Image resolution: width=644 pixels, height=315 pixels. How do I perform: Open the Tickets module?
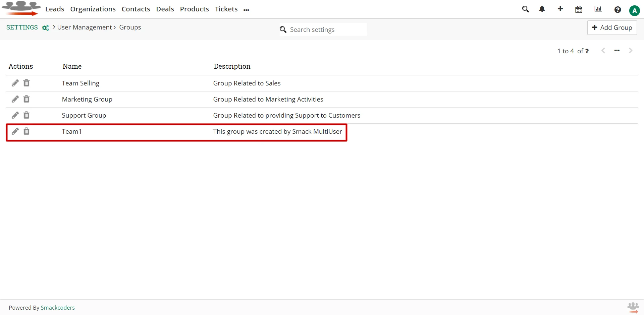tap(226, 9)
